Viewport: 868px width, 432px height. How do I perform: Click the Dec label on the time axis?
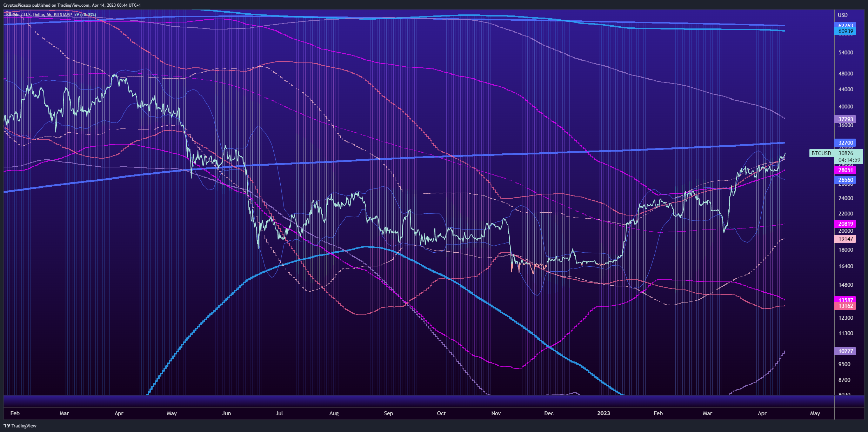pos(549,413)
